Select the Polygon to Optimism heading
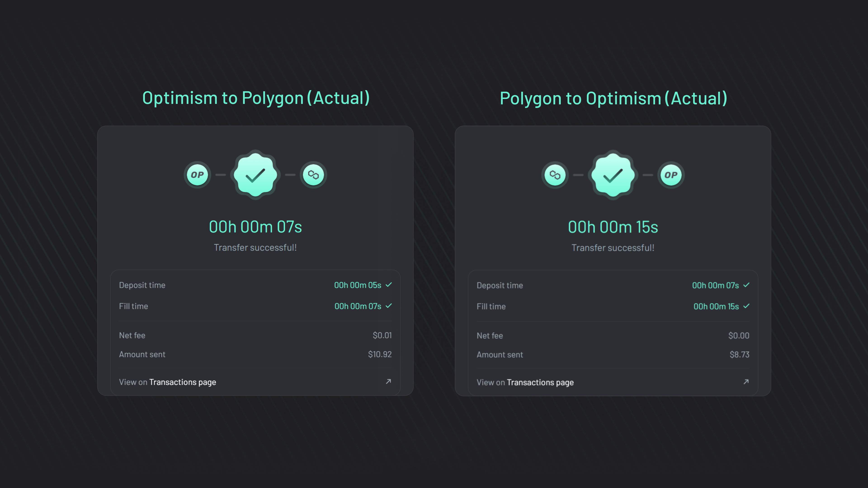The height and width of the screenshot is (488, 868). pos(613,98)
